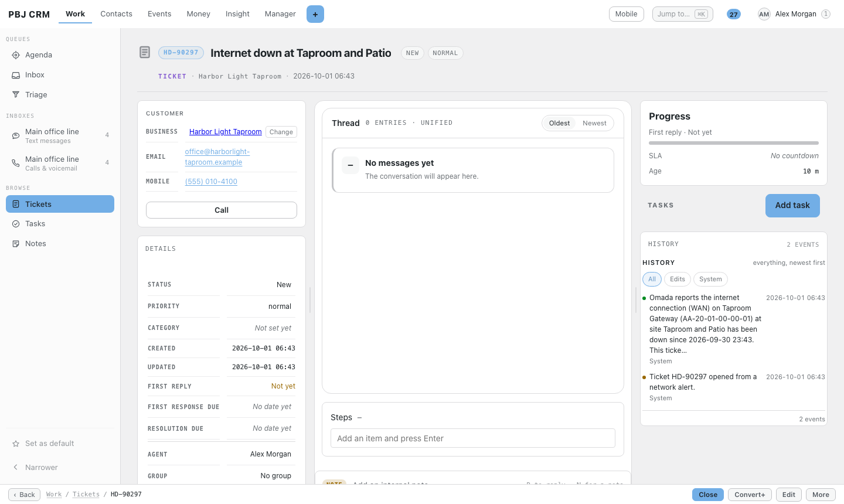Open Main office line calls phone icon
This screenshot has width=844, height=504.
16,164
